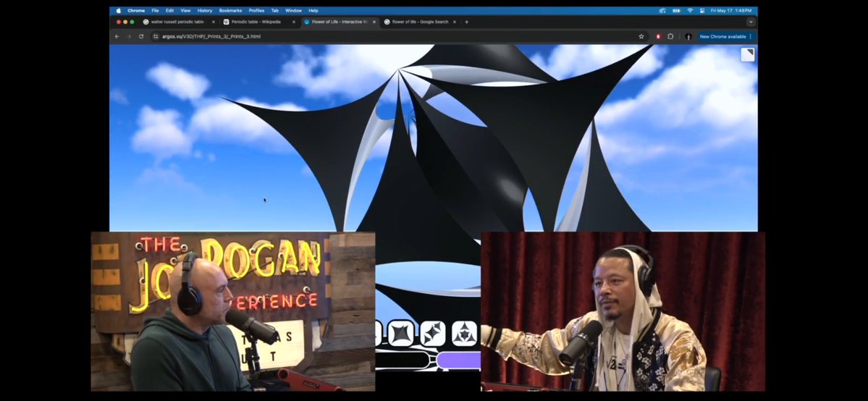Select the three-diamond cluster shape icon
868x401 pixels.
tap(433, 333)
